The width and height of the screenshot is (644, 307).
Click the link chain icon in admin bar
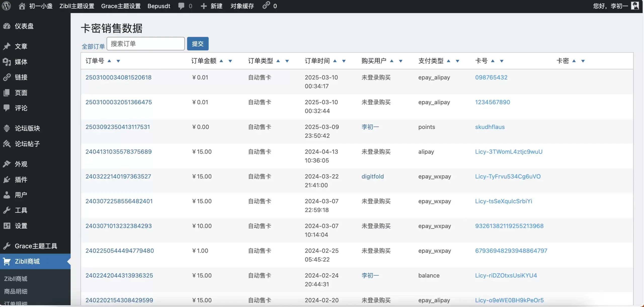[x=266, y=5]
